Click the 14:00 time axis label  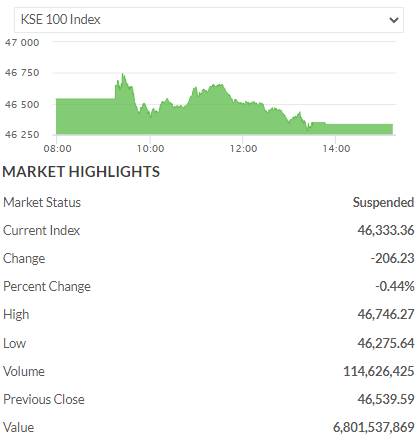[336, 148]
